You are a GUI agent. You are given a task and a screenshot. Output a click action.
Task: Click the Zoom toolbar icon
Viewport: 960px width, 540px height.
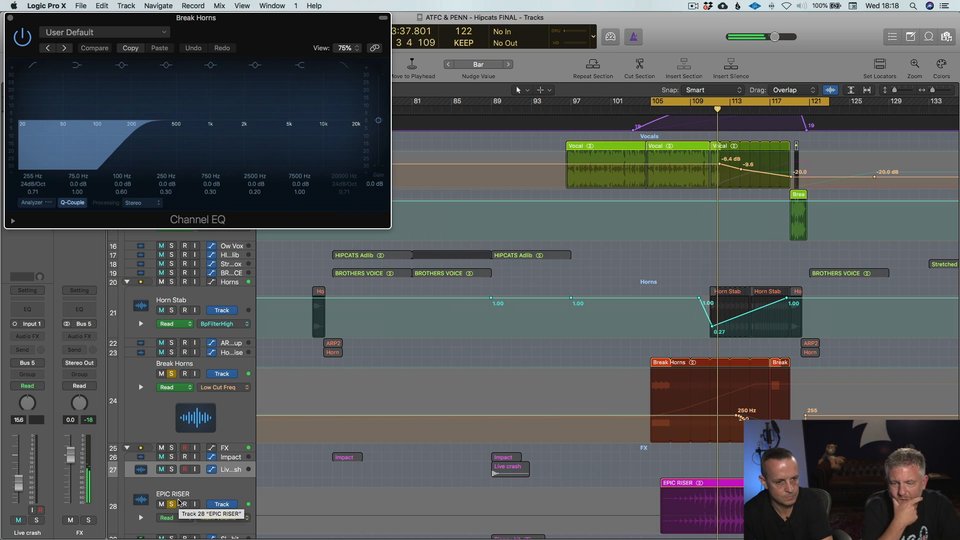(x=915, y=64)
